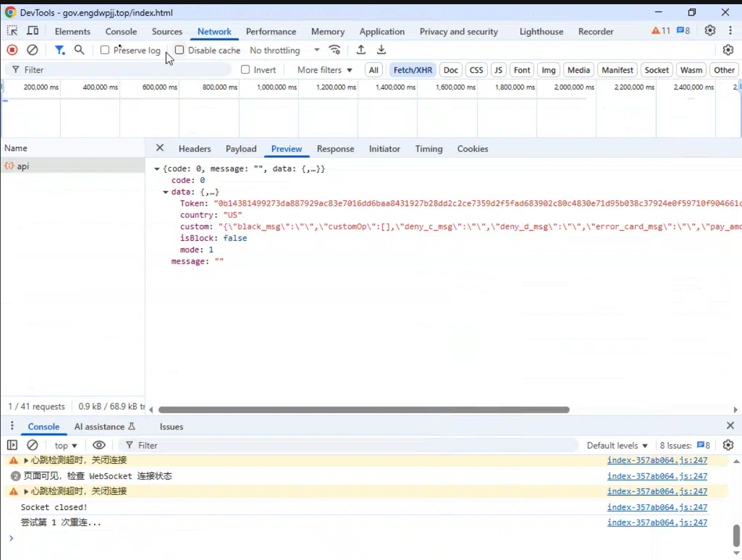Image resolution: width=742 pixels, height=560 pixels.
Task: Toggle the Socket filter
Action: point(656,70)
